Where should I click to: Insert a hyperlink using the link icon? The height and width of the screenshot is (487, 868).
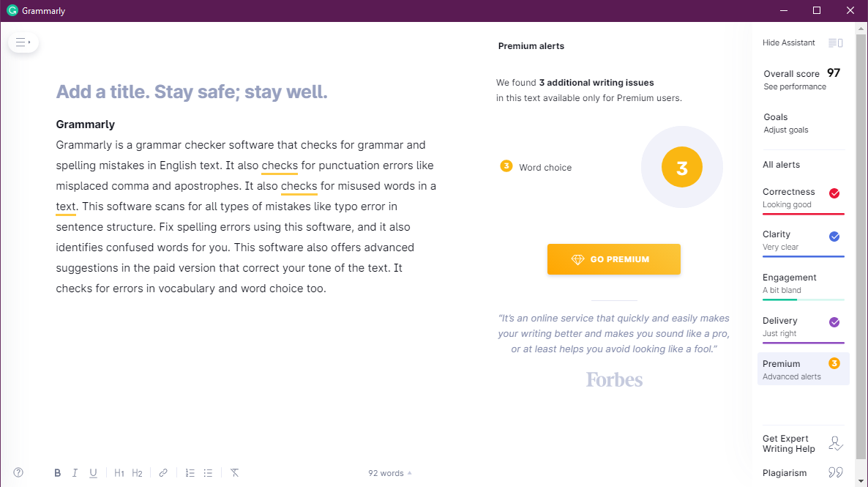[163, 473]
